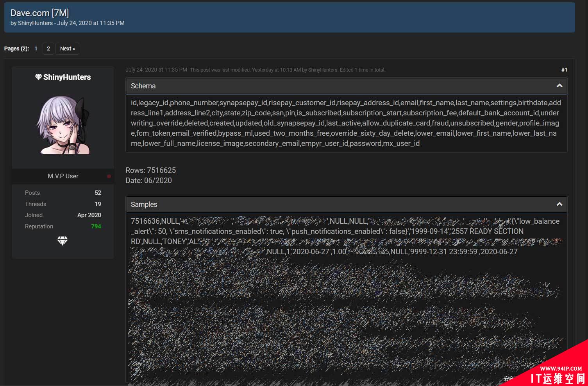Viewport: 588px width, 386px height.
Task: Click the Date: 06/2020 text
Action: pyautogui.click(x=148, y=180)
